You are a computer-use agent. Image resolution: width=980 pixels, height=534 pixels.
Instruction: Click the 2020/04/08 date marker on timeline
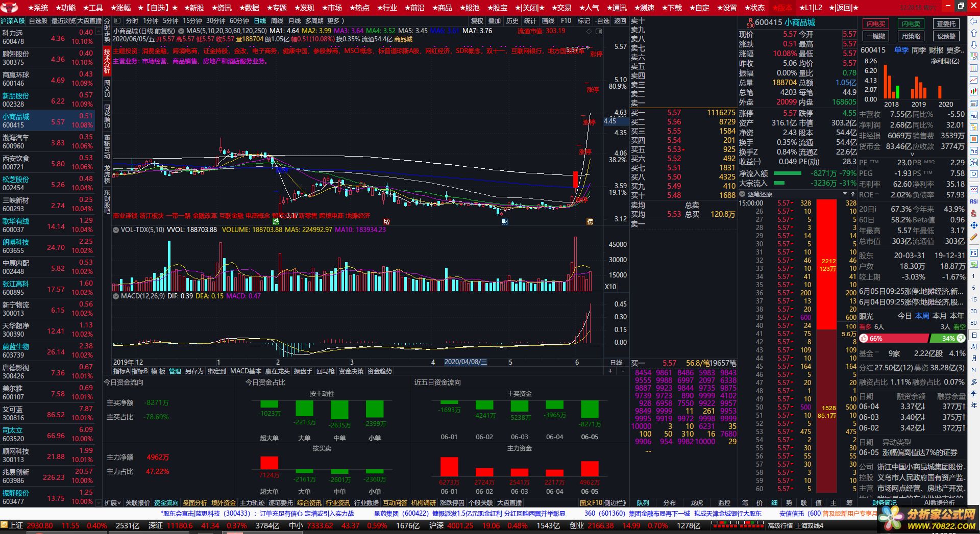click(465, 362)
